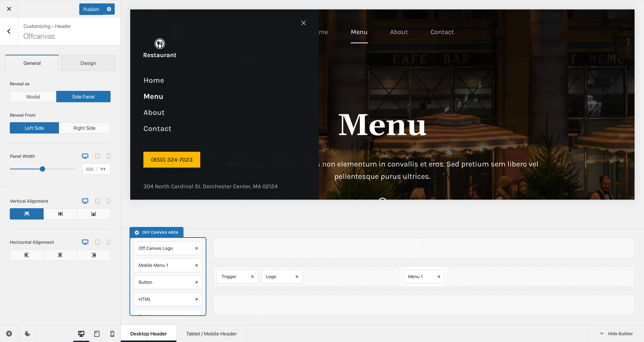Screen dimensions: 644x342
Task: Open Menu link in off-canvas menu
Action: pos(153,96)
